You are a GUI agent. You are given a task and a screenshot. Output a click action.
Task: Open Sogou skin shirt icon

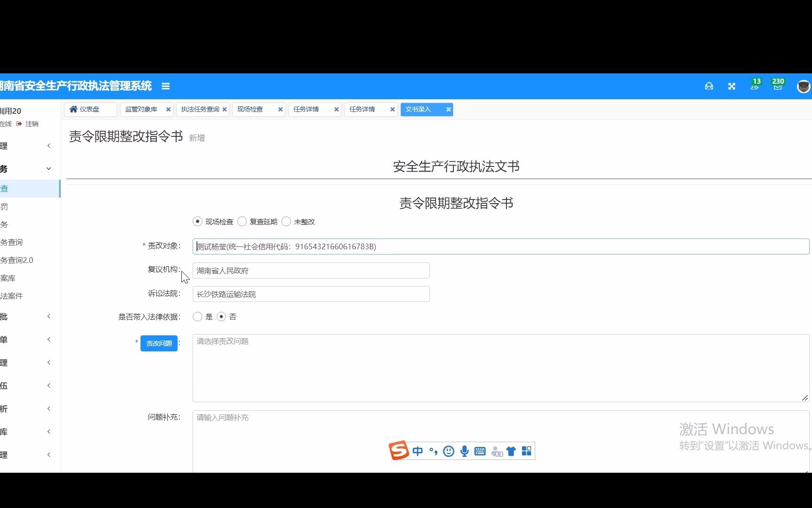point(511,452)
